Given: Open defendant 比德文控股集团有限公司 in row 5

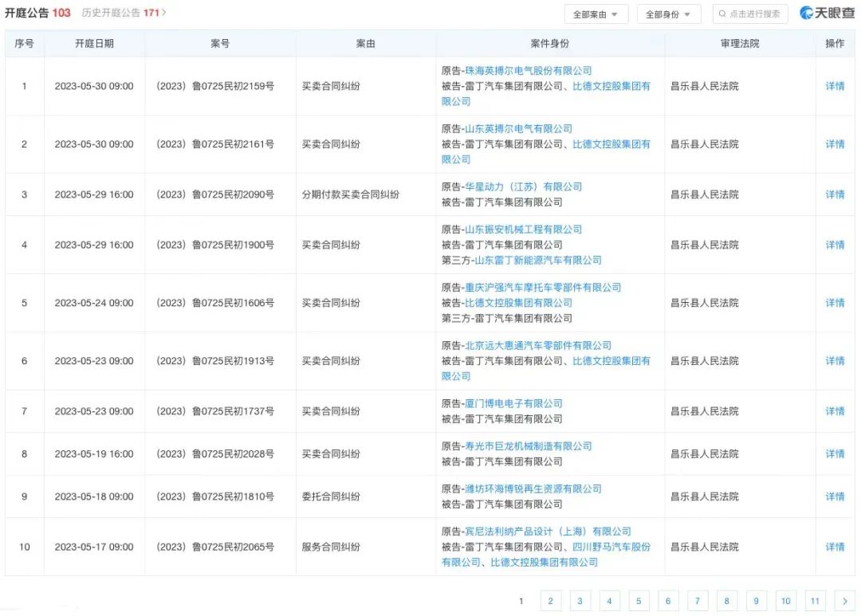Looking at the screenshot, I should point(518,303).
